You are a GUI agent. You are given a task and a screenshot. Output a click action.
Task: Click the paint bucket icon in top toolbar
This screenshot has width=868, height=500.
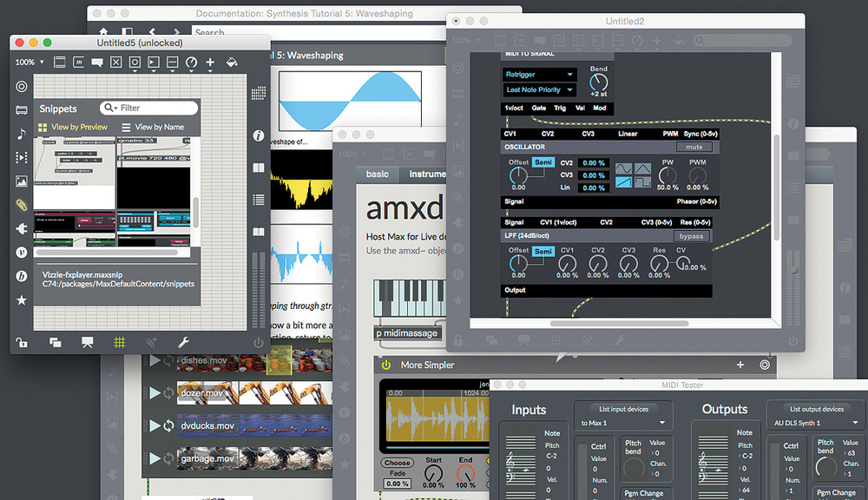coord(232,62)
